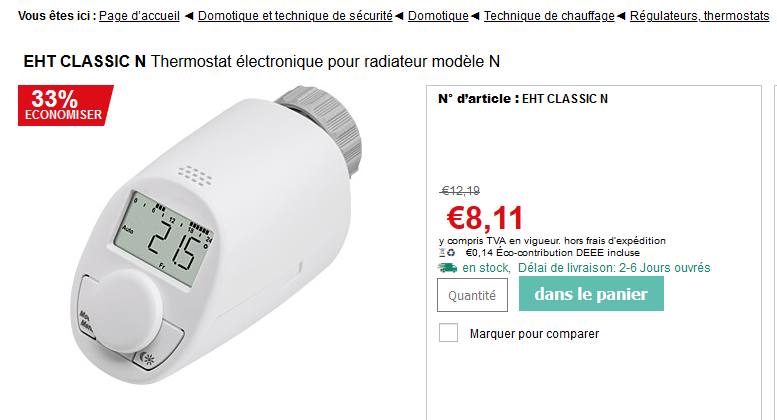Navigate to the Domotique breadcrumb

[438, 16]
